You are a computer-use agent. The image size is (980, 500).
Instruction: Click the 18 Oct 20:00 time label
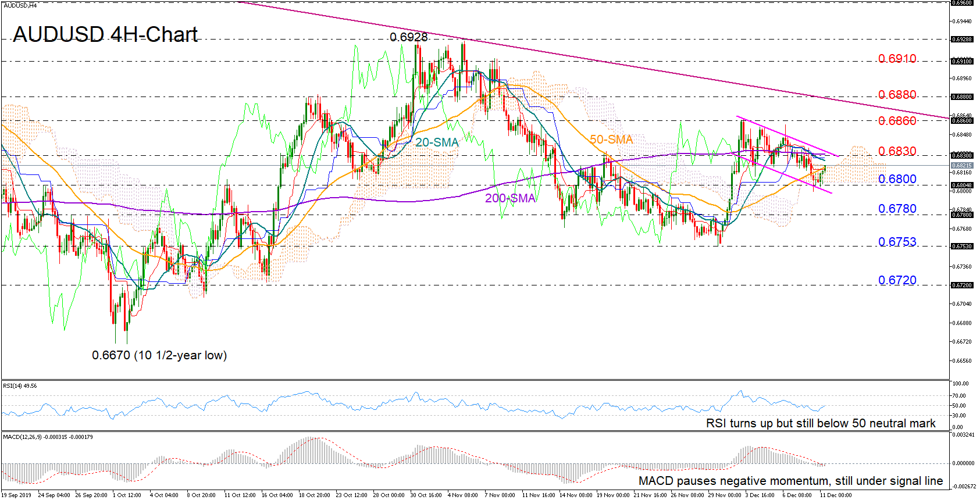(x=314, y=495)
